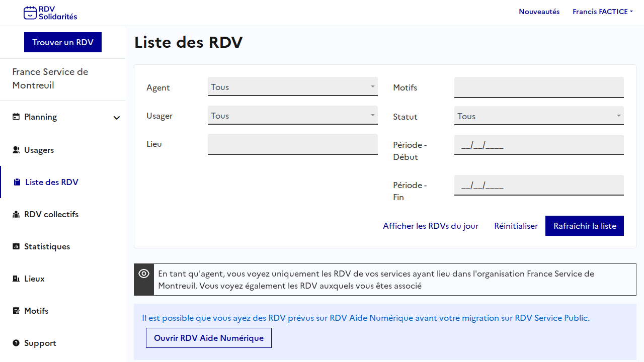Open the Agent filter dropdown
This screenshot has width=644, height=362.
click(x=292, y=87)
